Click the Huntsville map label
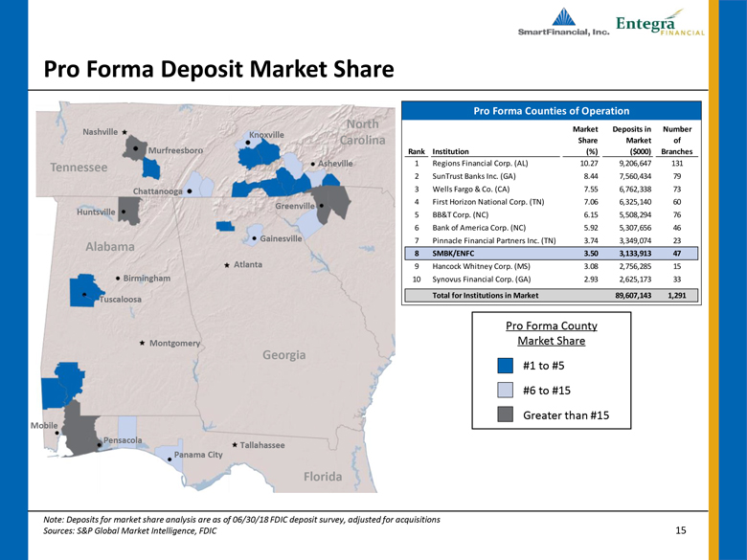Viewport: 747px width, 560px height. click(96, 212)
